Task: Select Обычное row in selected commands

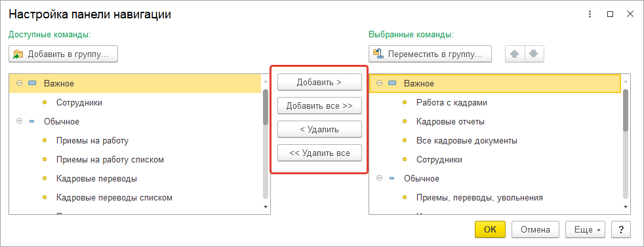Action: (x=495, y=178)
